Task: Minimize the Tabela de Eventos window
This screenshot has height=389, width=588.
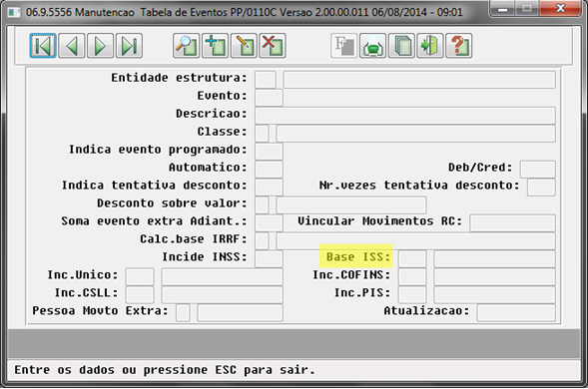Action: click(x=502, y=8)
